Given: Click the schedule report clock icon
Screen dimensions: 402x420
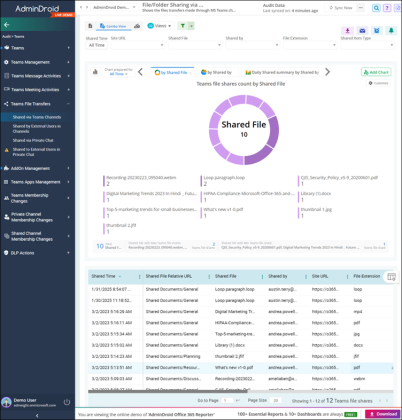Looking at the screenshot, I should point(377,31).
